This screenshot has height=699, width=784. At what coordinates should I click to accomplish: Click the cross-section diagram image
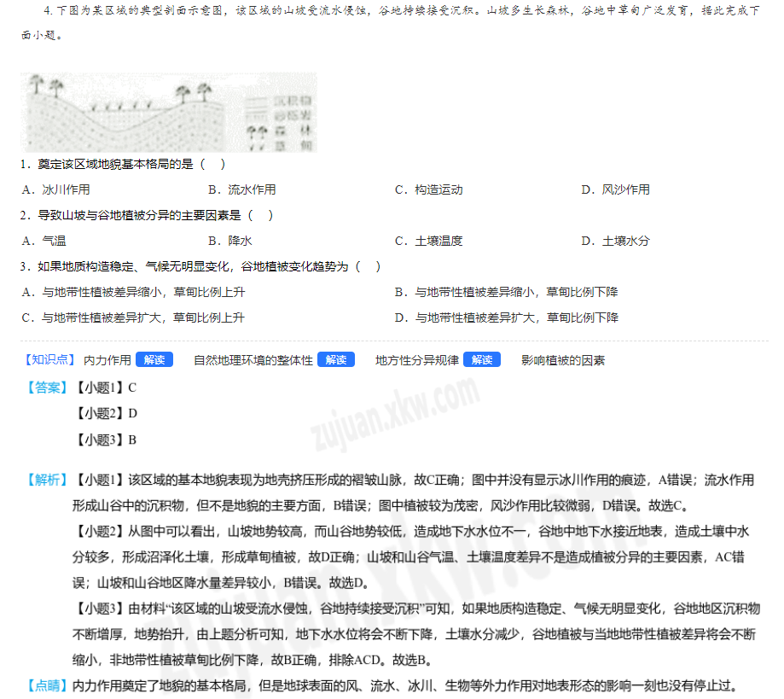[x=168, y=112]
